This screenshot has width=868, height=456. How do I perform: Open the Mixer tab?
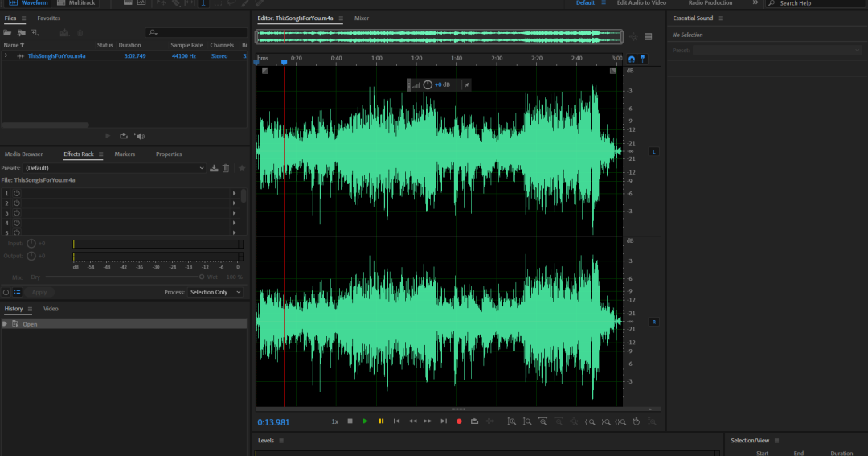point(362,18)
